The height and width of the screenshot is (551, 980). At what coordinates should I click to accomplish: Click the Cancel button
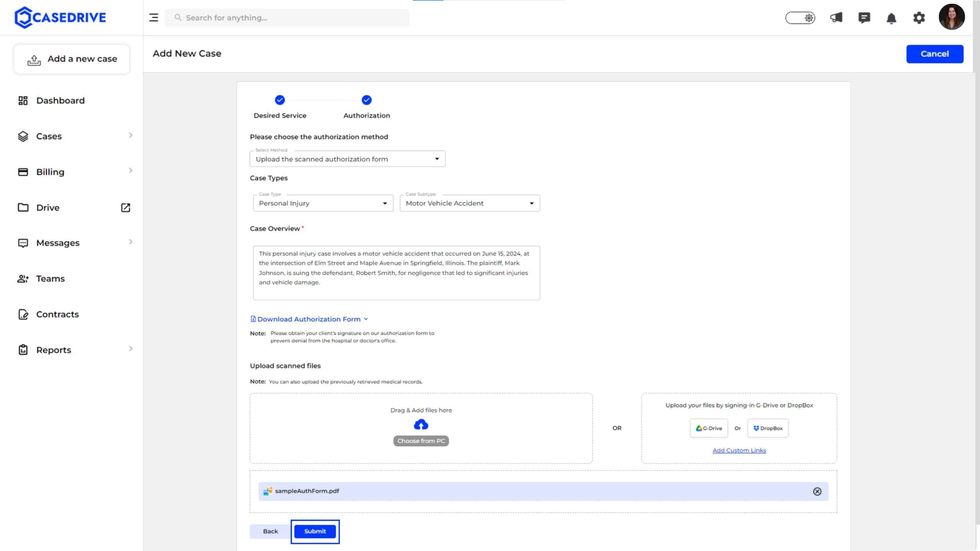coord(934,54)
